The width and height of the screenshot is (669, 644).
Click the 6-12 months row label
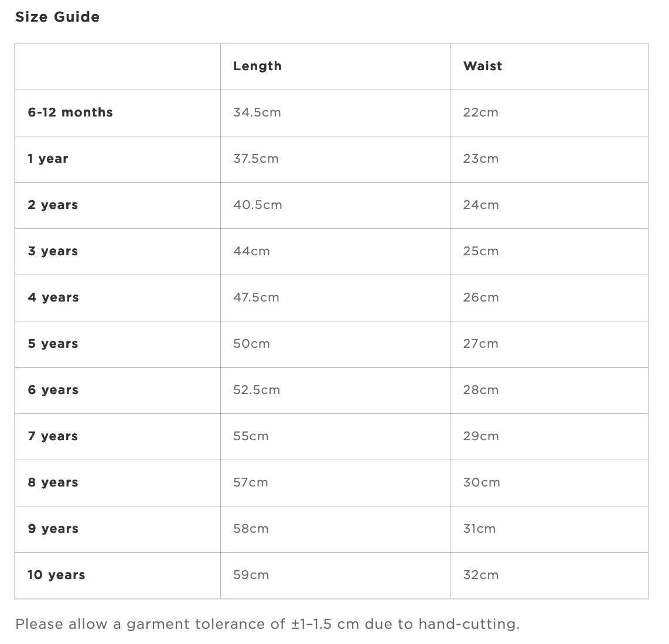(70, 112)
